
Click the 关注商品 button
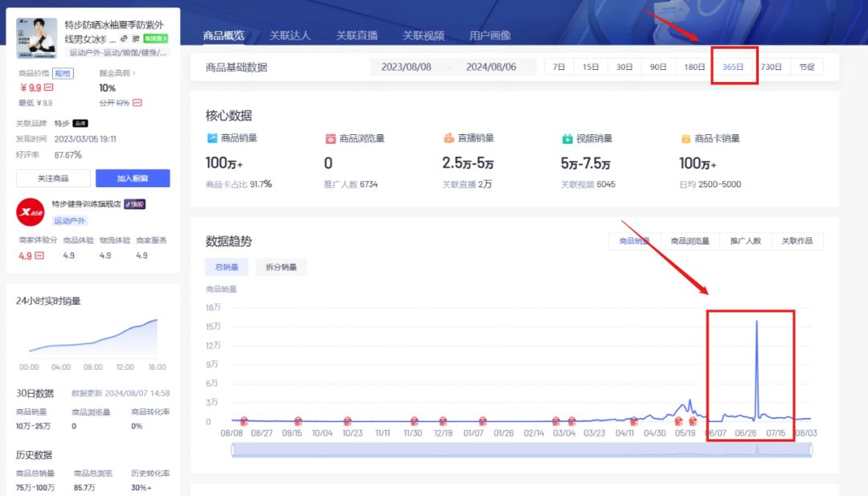click(x=53, y=178)
